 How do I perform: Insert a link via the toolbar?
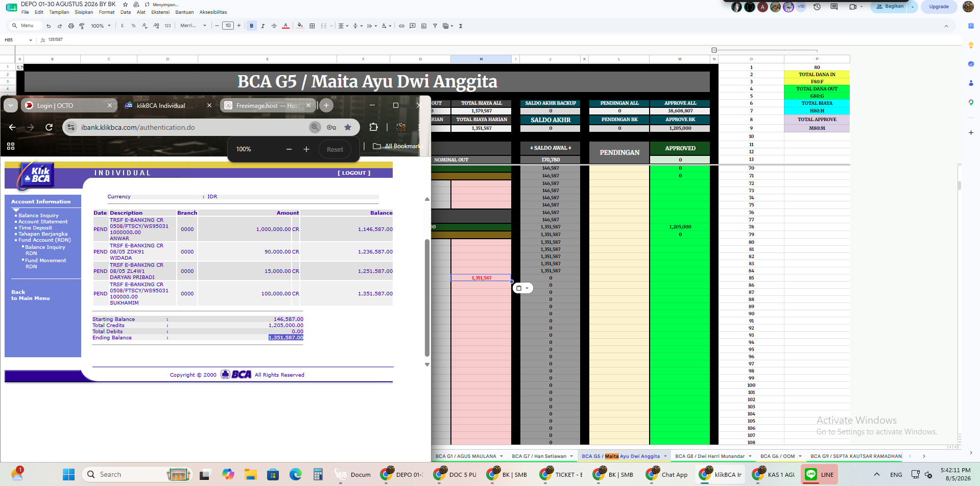[401, 26]
